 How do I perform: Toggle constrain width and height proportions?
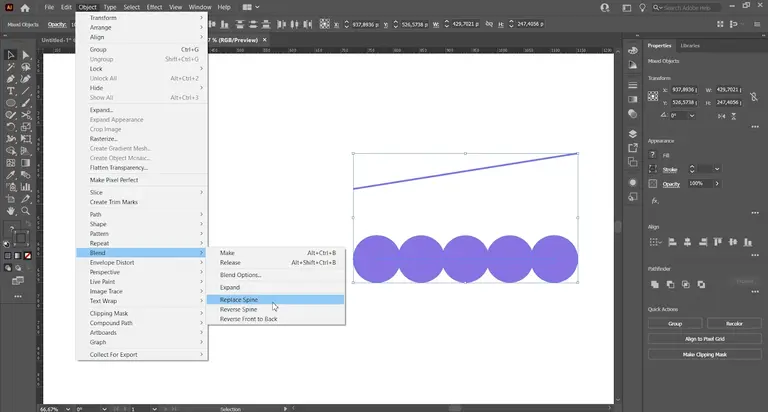(x=754, y=96)
